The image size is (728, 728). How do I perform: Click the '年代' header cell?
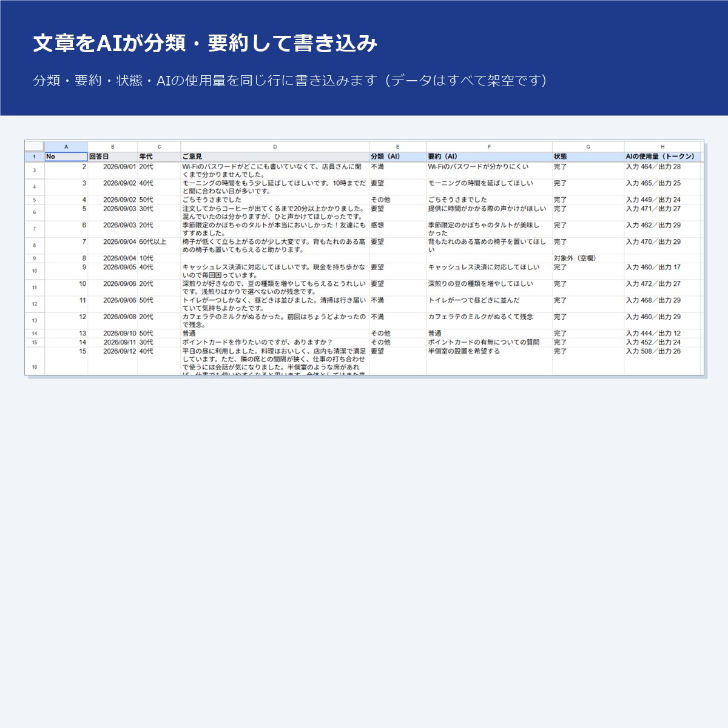coord(159,157)
